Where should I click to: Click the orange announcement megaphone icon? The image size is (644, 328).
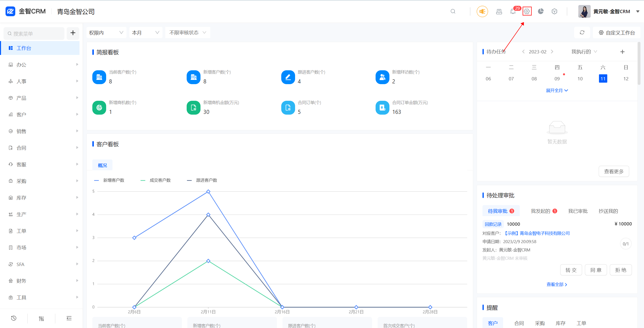482,11
